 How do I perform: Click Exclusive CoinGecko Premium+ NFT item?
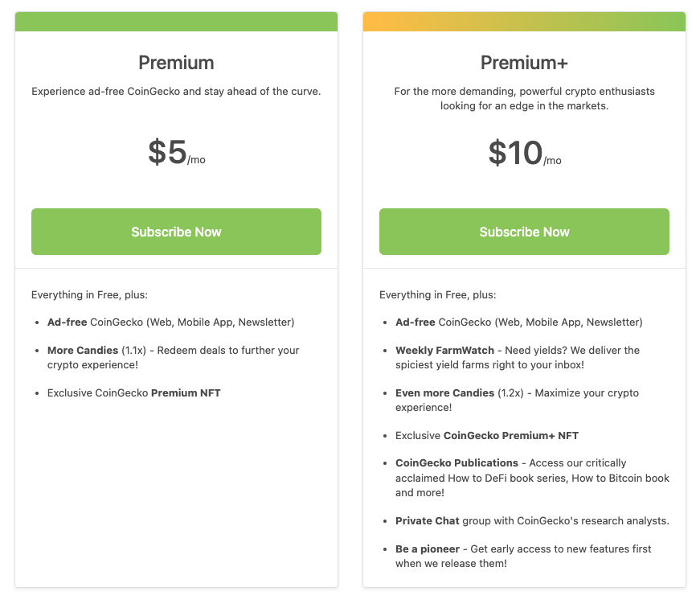487,436
